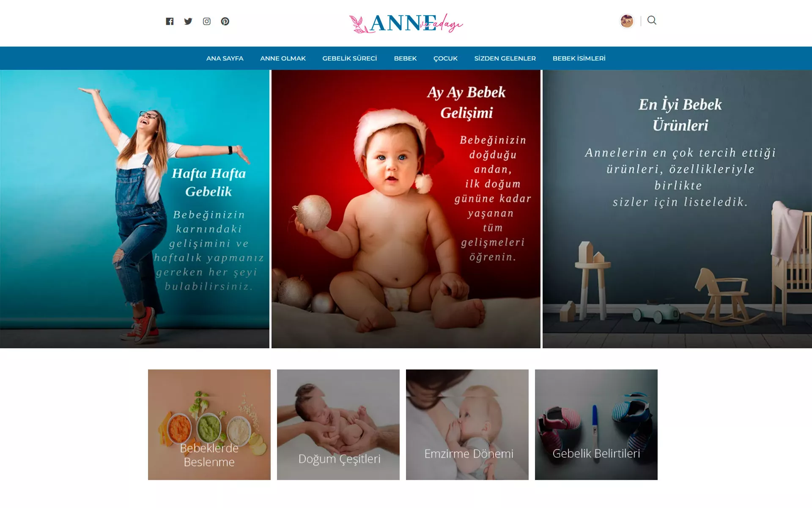The width and height of the screenshot is (812, 508).
Task: Open the Twitter profile icon
Action: (x=188, y=21)
